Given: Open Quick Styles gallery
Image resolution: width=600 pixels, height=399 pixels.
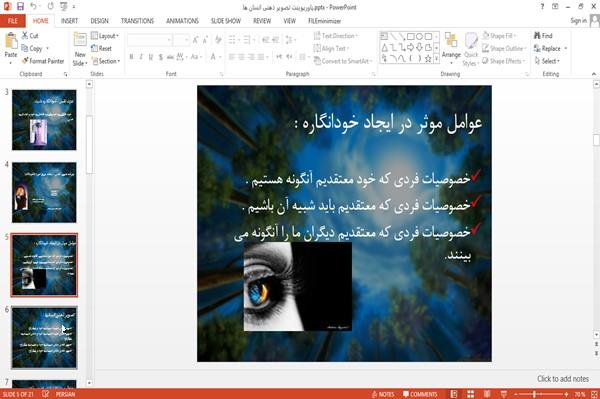Looking at the screenshot, I should (471, 50).
